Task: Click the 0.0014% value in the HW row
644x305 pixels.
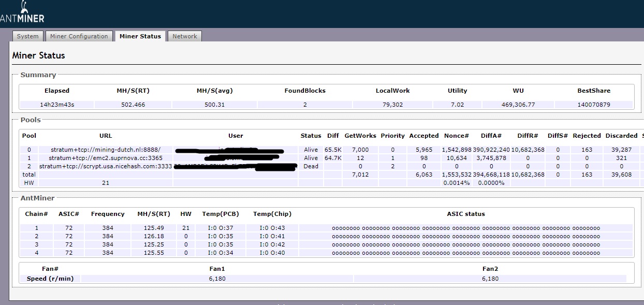Action: [456, 183]
